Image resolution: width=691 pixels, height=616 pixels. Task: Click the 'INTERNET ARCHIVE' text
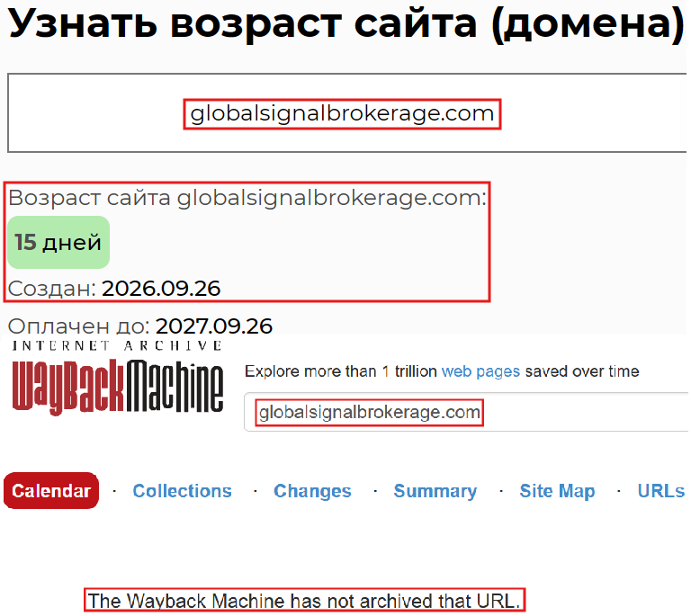(x=117, y=345)
